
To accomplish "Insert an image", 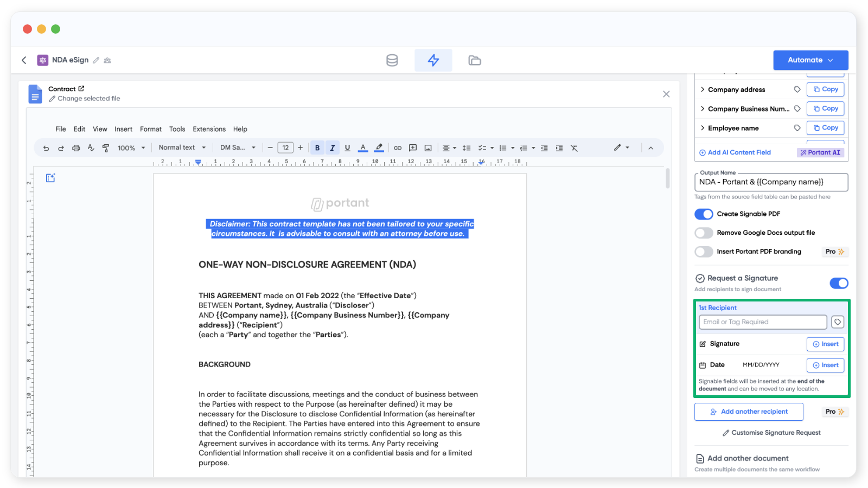I will point(428,147).
